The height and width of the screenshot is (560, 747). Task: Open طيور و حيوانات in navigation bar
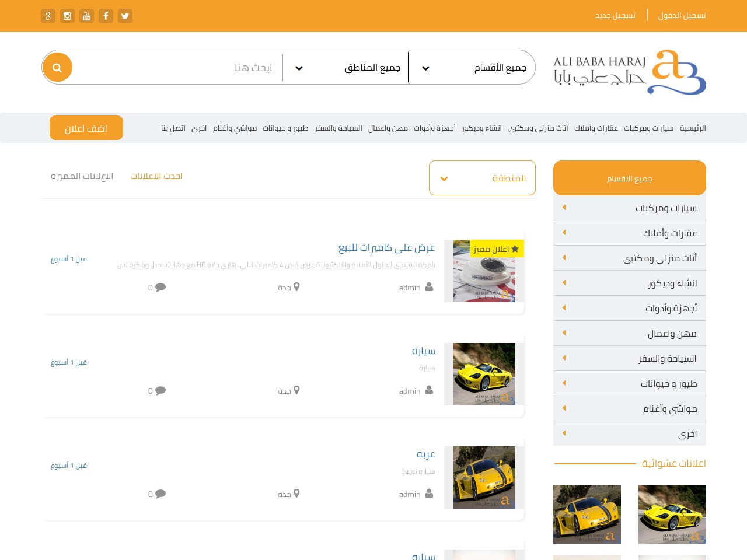click(285, 128)
